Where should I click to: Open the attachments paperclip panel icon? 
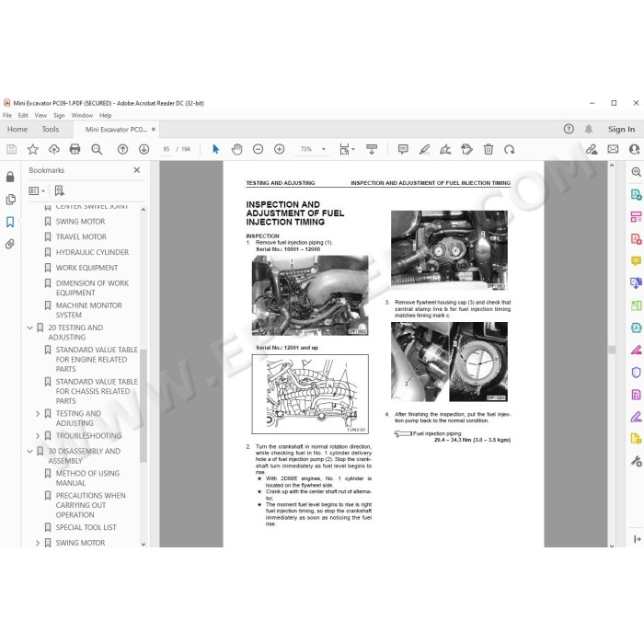[x=10, y=245]
